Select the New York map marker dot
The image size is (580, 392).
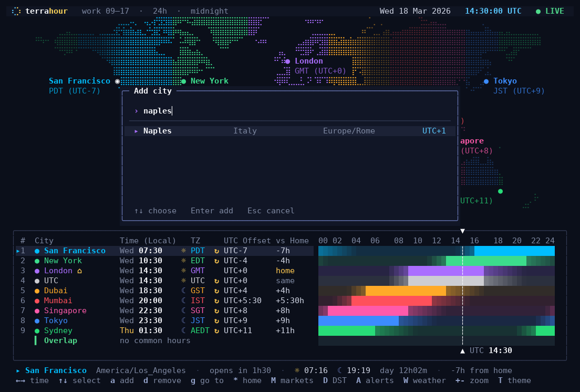tap(183, 81)
